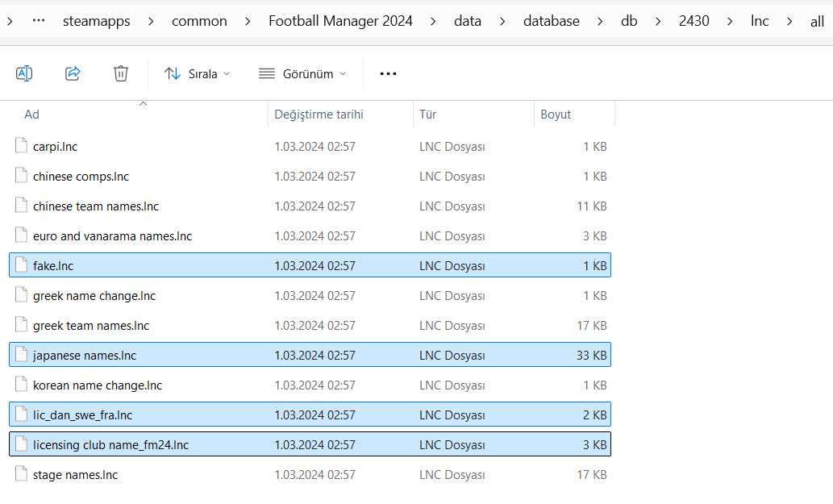Click file icon of greek team names.lnc

21,326
